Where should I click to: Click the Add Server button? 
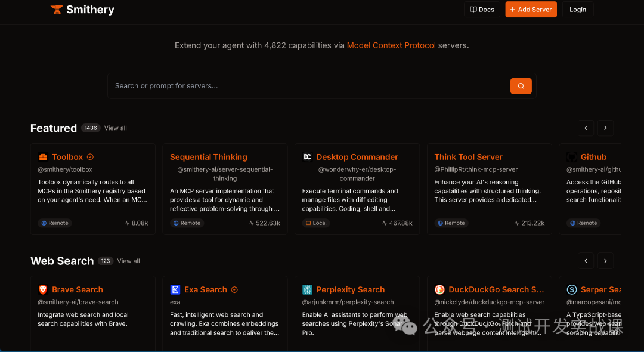(531, 10)
